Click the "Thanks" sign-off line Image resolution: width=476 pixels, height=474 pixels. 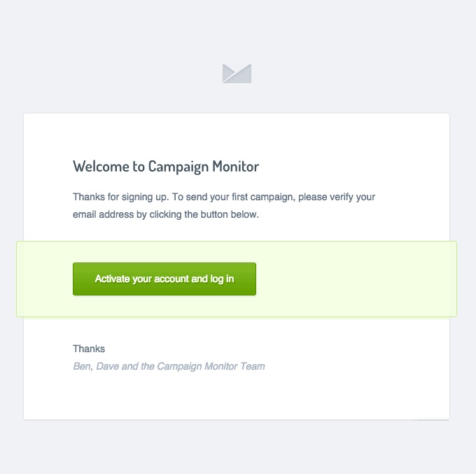coord(89,349)
